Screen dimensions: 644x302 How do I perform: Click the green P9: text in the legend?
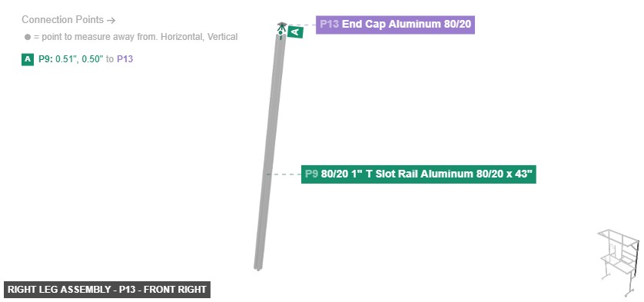[46, 59]
